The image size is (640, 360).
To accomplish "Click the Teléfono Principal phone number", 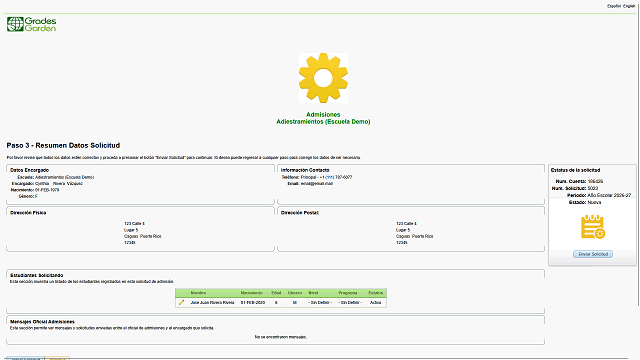I will (x=327, y=177).
